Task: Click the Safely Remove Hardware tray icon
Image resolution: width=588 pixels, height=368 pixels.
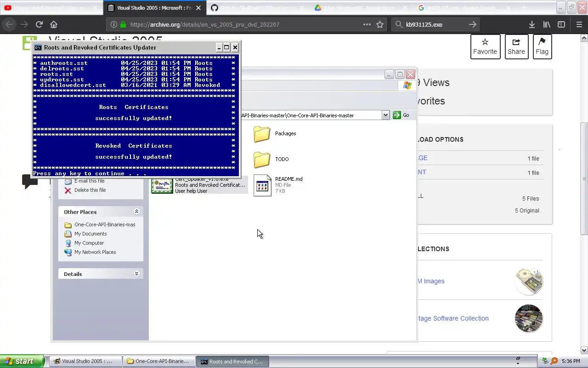Action: point(545,361)
